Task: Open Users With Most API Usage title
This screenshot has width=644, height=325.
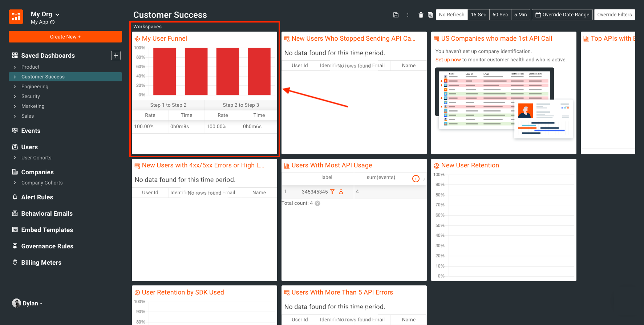Action: pyautogui.click(x=332, y=165)
